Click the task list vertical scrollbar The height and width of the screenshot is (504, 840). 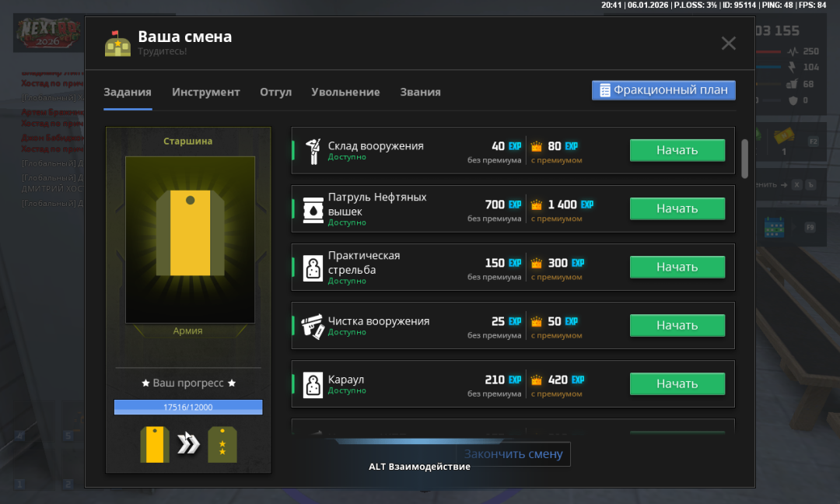[744, 158]
